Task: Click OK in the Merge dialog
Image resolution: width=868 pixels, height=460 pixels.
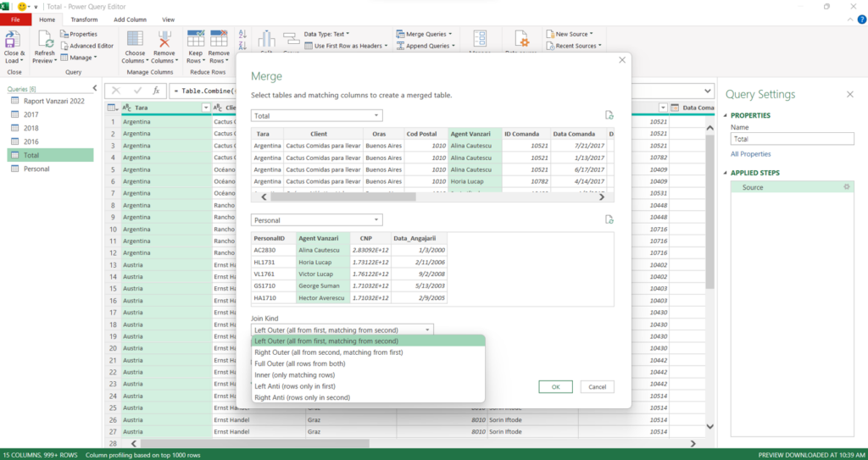Action: pyautogui.click(x=556, y=387)
